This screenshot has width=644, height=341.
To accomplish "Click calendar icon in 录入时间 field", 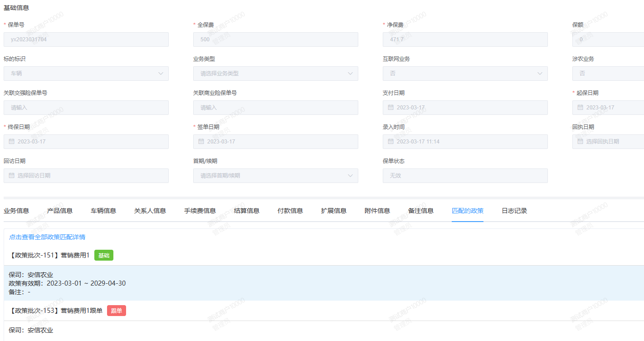I will pos(391,142).
